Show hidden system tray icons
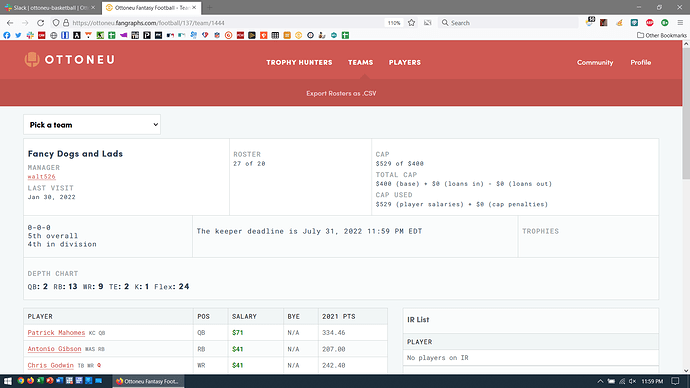The width and height of the screenshot is (690, 388). (x=600, y=381)
